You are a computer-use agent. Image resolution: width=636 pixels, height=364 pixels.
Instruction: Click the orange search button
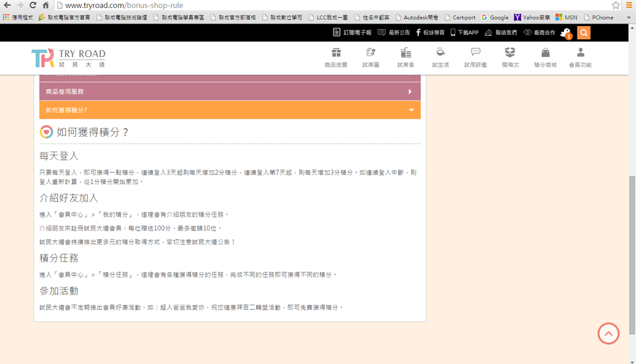584,33
